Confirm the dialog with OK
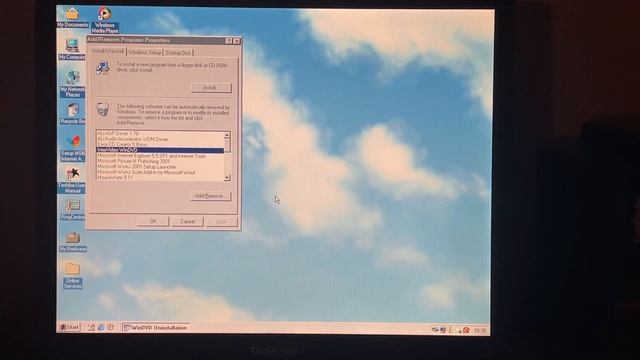 [x=153, y=221]
